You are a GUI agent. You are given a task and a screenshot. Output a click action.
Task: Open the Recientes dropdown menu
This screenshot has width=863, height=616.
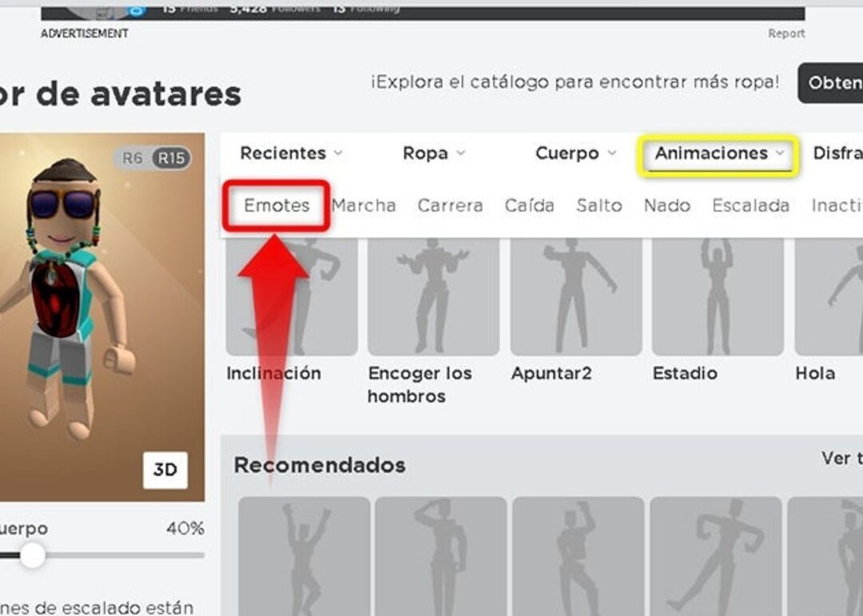click(x=291, y=153)
